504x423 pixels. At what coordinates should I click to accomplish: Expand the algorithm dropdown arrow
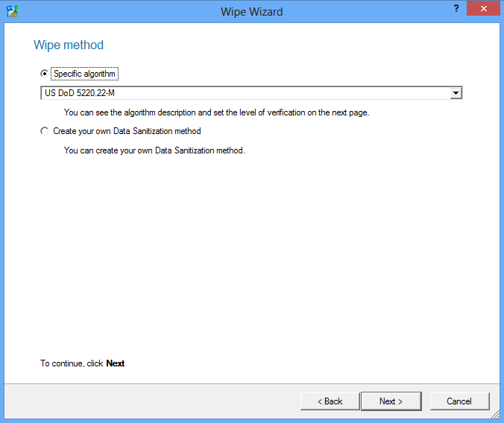pos(456,93)
